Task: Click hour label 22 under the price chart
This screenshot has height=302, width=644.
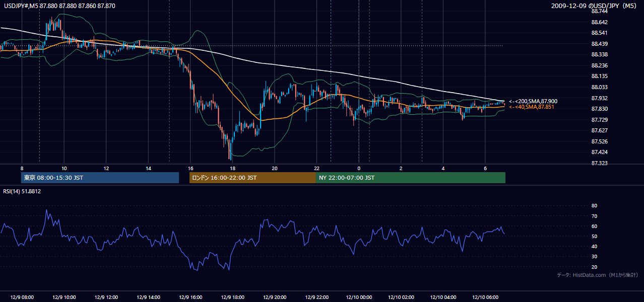Action: pos(316,168)
